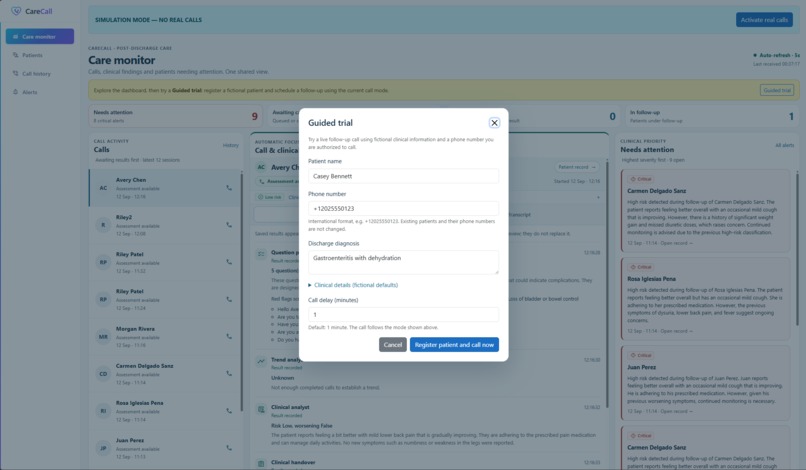Click the Trend analyst icon
The width and height of the screenshot is (806, 470).
pos(261,361)
